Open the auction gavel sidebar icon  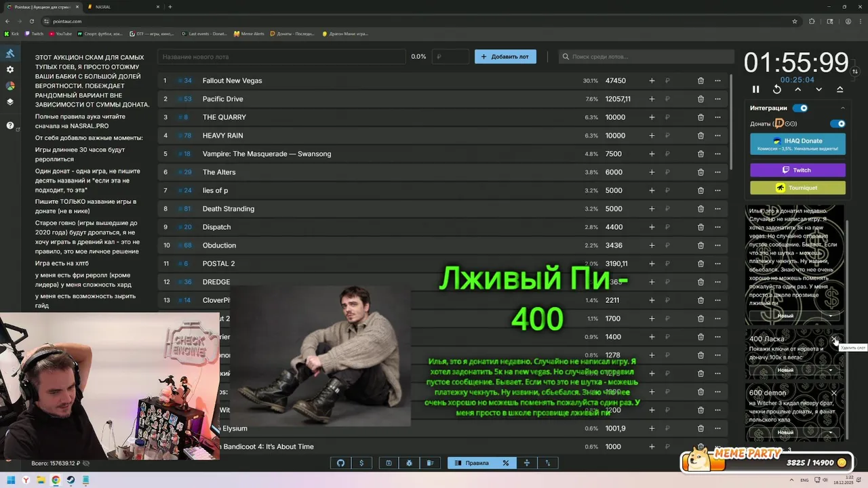coord(10,54)
